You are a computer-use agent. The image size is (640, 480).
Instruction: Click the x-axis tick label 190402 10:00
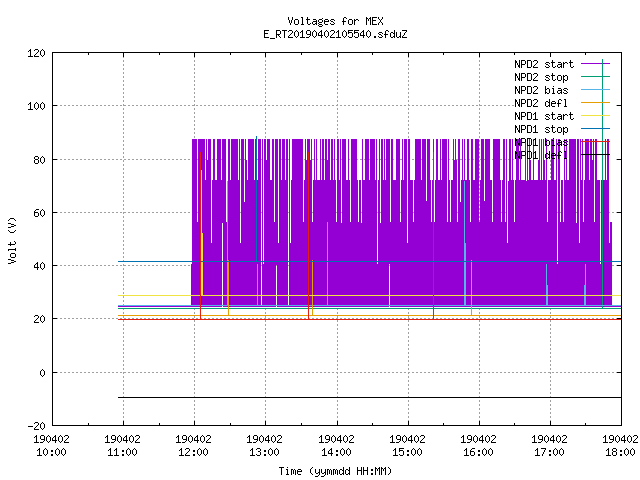pyautogui.click(x=51, y=446)
